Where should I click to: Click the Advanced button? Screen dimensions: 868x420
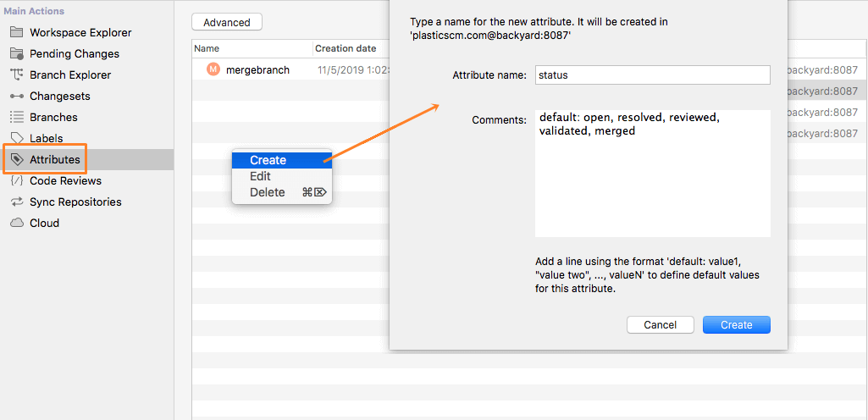227,22
